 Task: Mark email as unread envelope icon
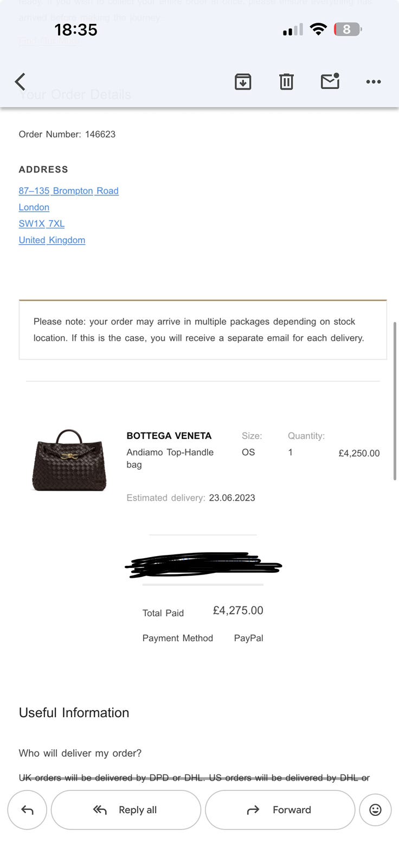330,81
